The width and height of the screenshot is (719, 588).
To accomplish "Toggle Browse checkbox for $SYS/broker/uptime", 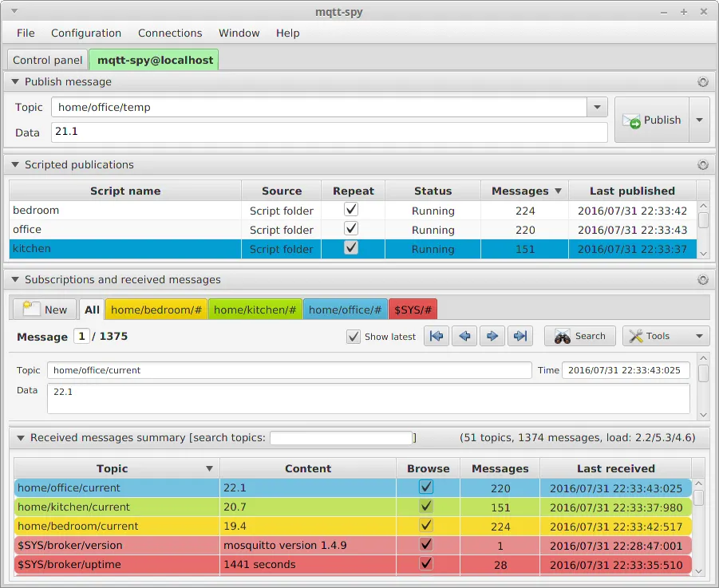I will tap(426, 563).
